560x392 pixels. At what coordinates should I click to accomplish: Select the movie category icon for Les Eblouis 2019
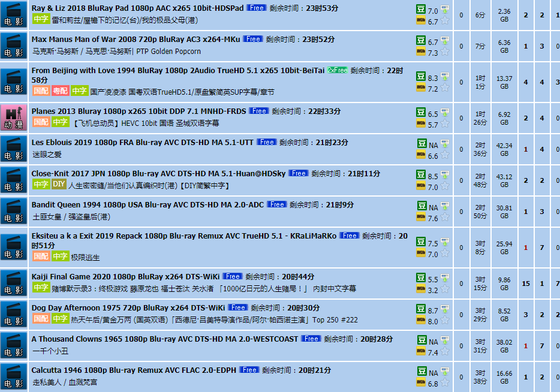[x=14, y=149]
